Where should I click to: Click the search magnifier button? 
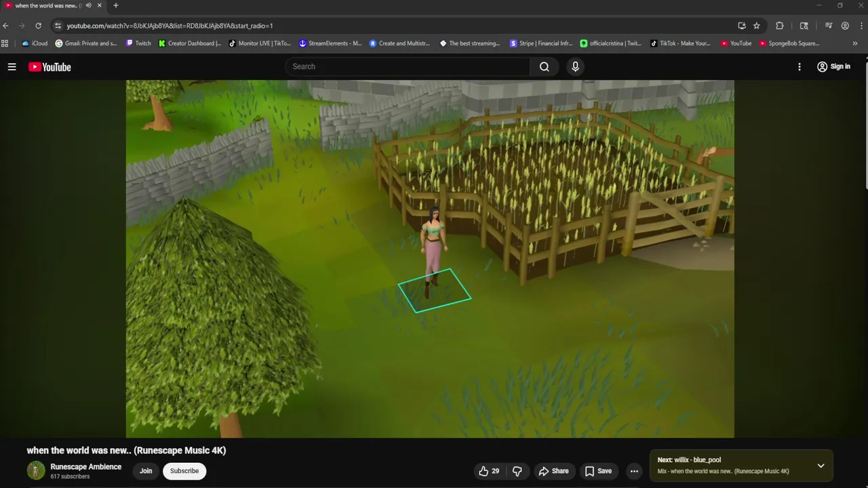coord(545,66)
